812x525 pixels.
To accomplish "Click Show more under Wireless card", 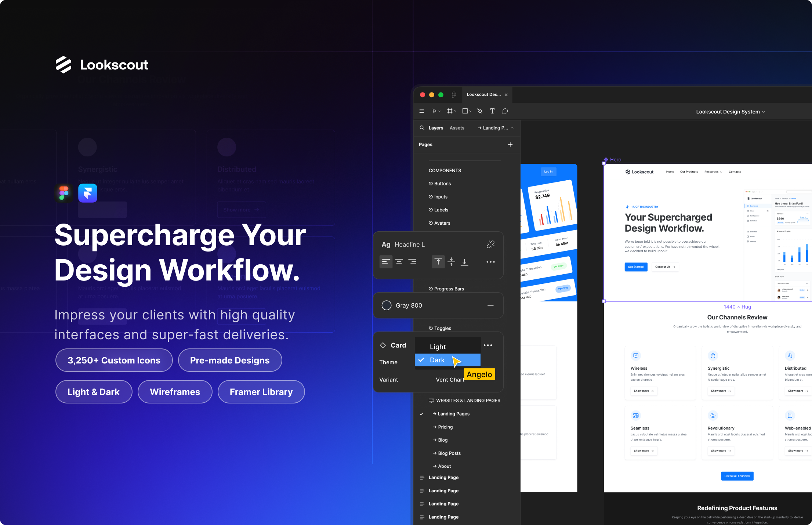I will (644, 391).
